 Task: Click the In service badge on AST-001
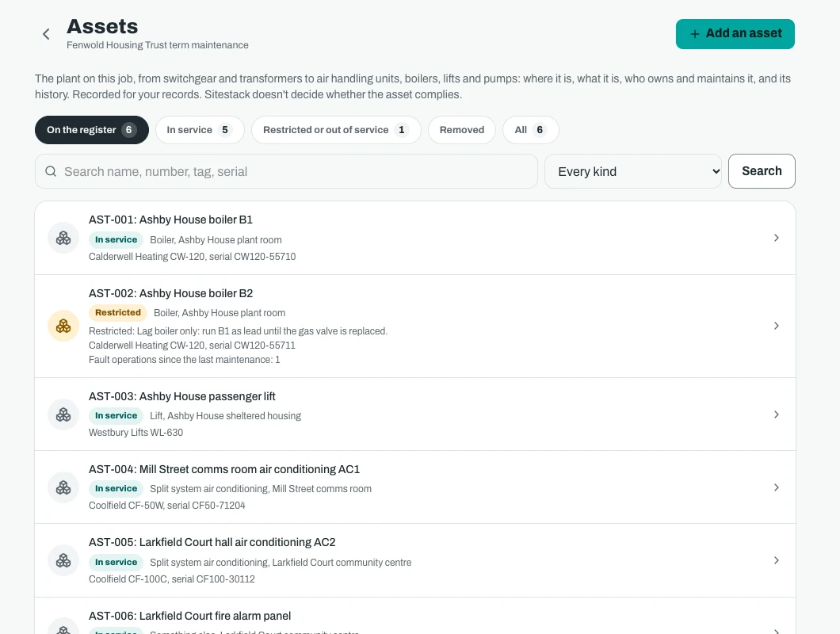[116, 239]
